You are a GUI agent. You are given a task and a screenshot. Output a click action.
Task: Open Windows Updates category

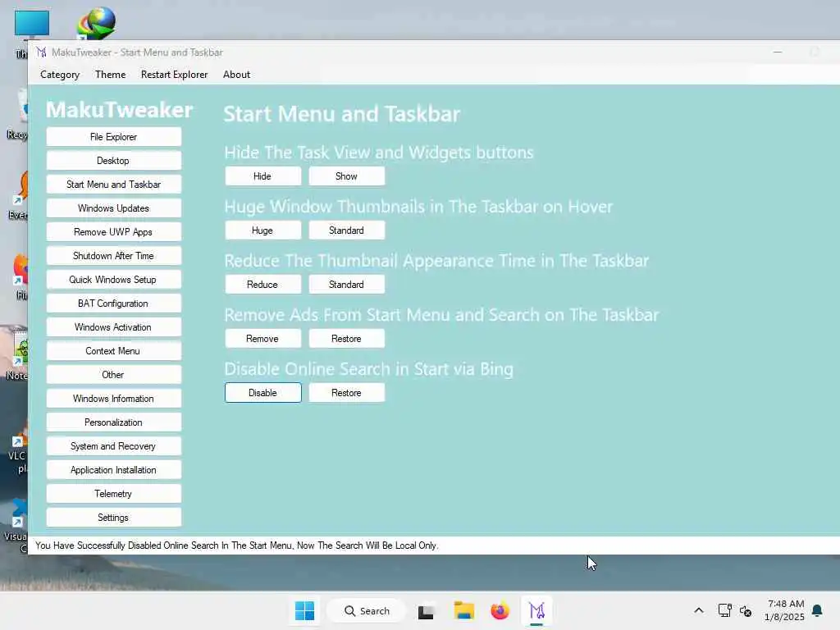point(113,208)
